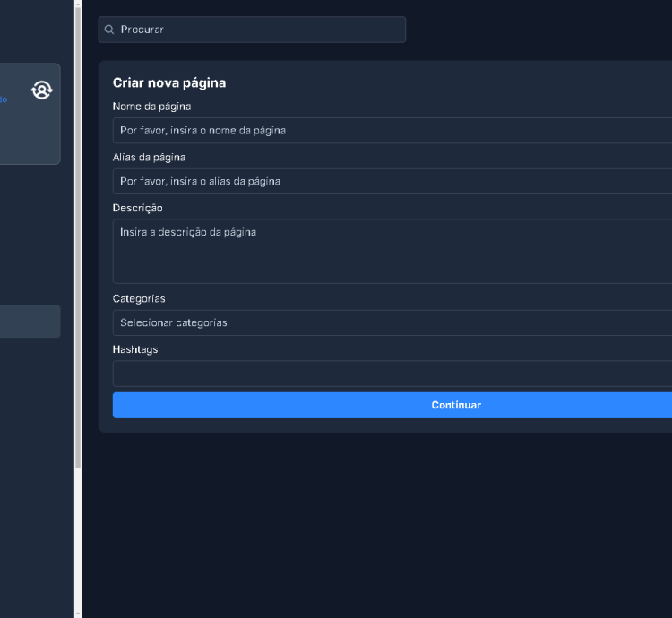Viewport: 672px width, 618px height.
Task: Click the Categorias label
Action: click(x=139, y=298)
